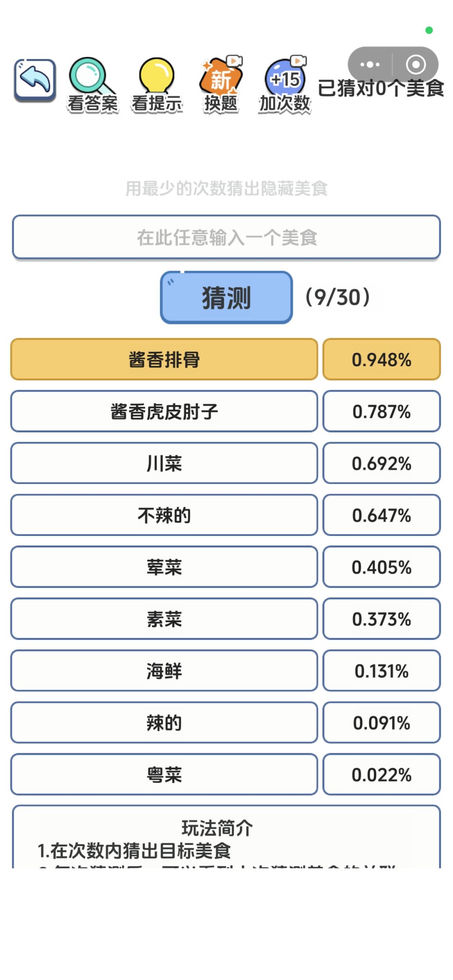453x980 pixels.
Task: Tap the 素菜 guess entry
Action: [x=164, y=619]
